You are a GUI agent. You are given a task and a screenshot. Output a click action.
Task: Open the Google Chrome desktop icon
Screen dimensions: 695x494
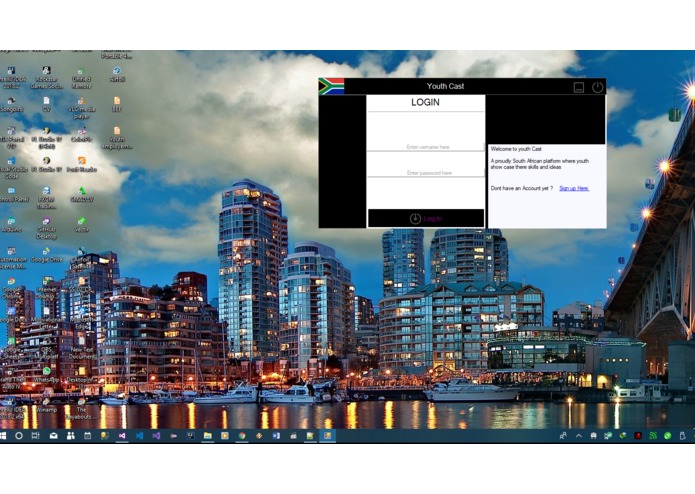(x=12, y=288)
